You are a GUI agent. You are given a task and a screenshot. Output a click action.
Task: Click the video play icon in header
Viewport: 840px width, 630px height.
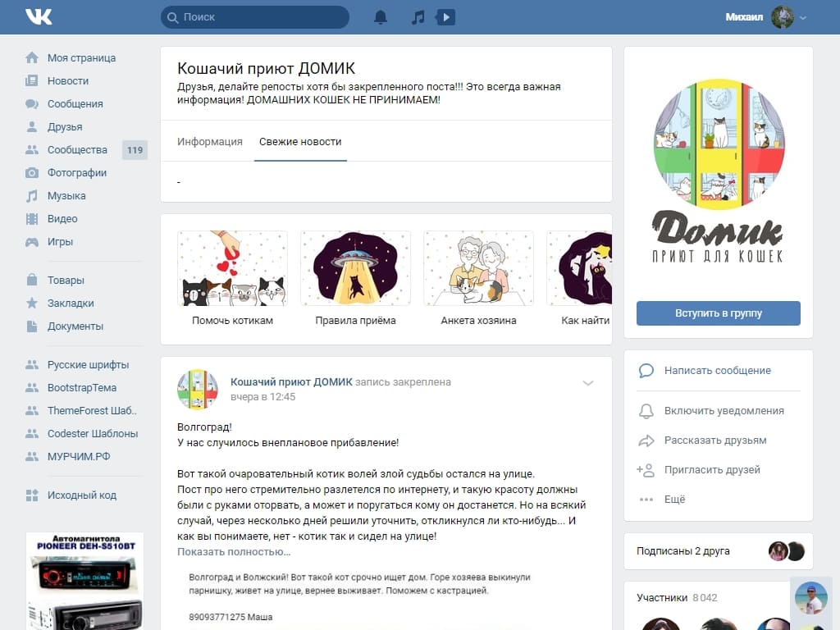pyautogui.click(x=445, y=17)
